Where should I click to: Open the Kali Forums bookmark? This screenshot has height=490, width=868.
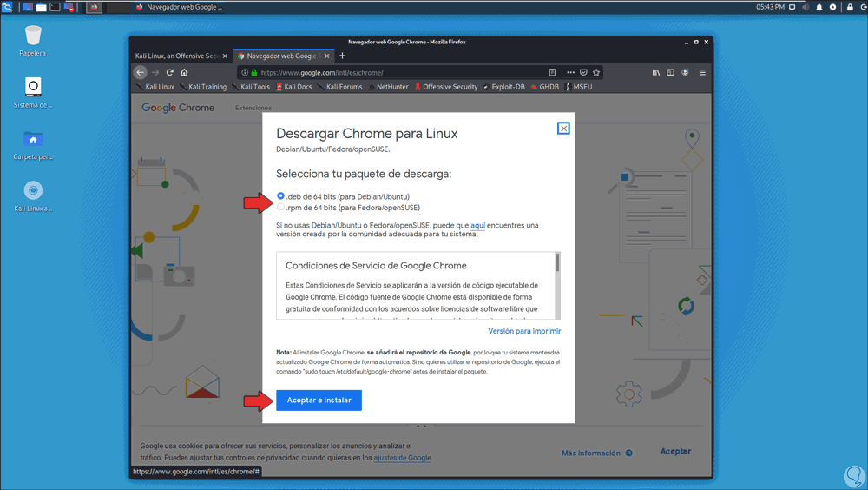pos(340,87)
